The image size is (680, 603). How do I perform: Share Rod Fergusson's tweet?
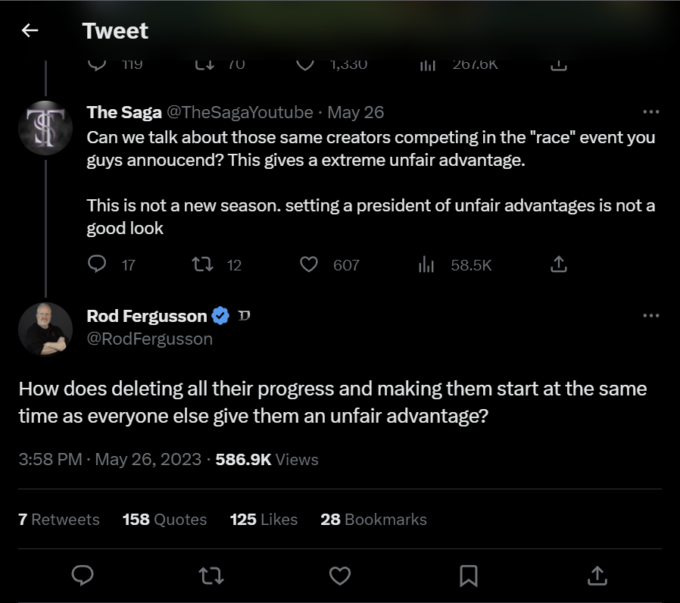click(596, 575)
